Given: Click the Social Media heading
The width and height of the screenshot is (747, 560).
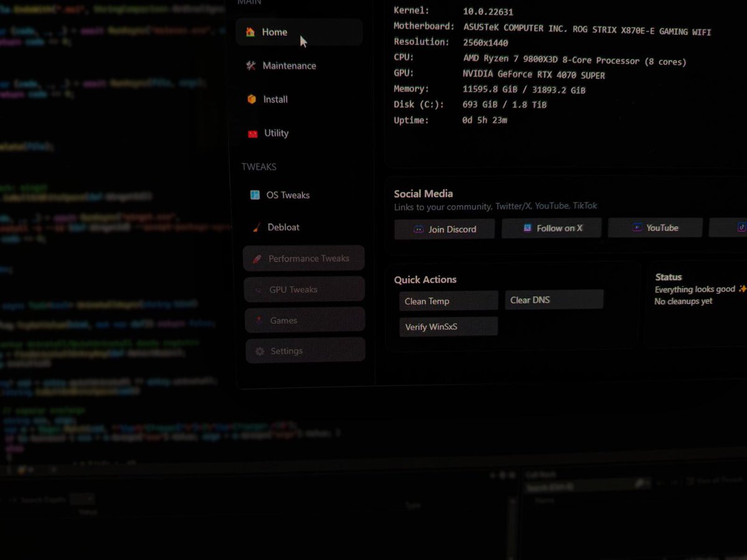Looking at the screenshot, I should (x=423, y=194).
